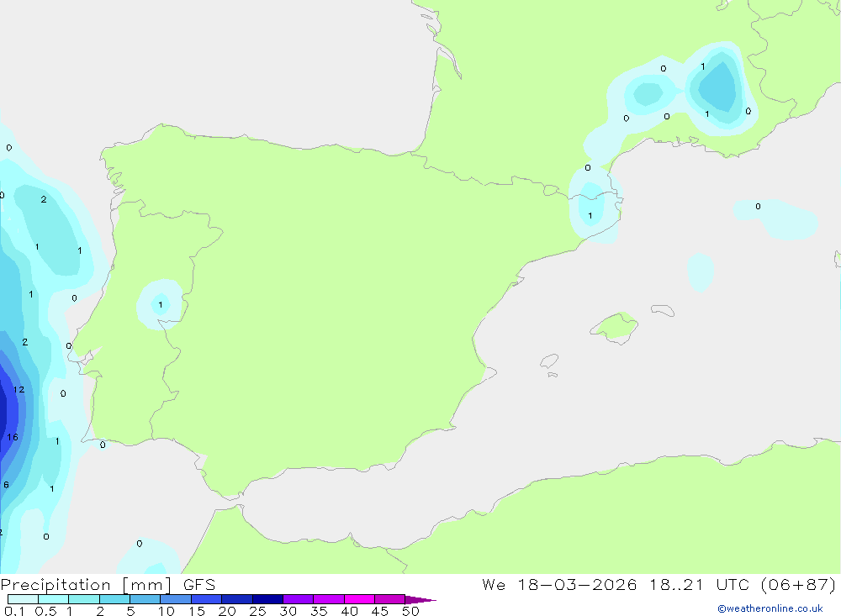Pick the legend swatch between 0.5 and 1
The image size is (841, 616).
[x=54, y=599]
